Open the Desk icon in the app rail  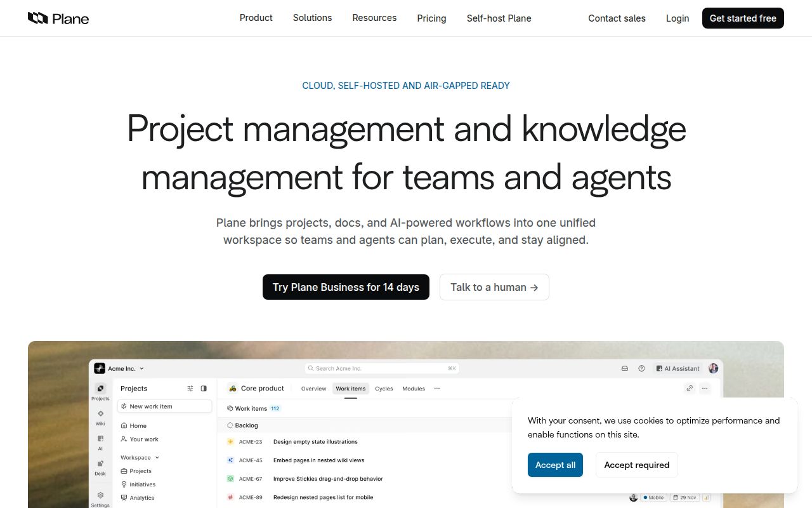(x=100, y=464)
